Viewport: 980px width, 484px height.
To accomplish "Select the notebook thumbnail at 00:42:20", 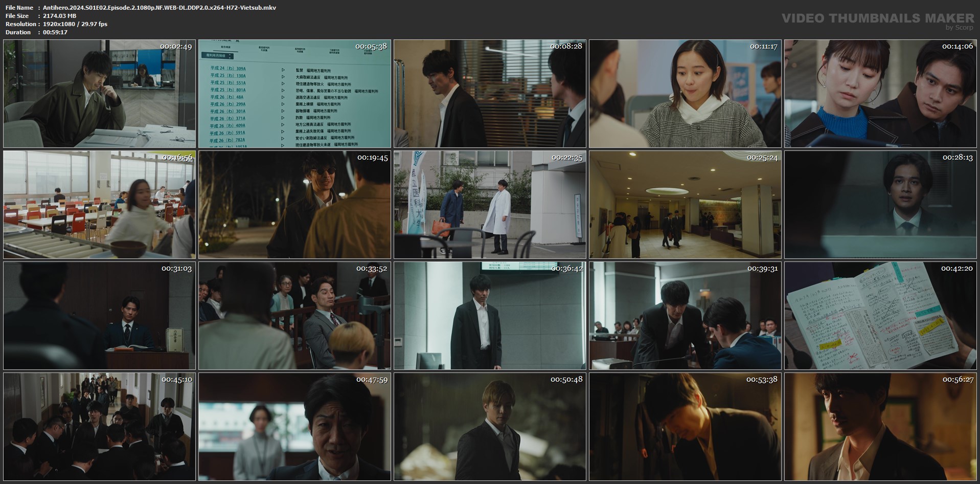I will [880, 316].
